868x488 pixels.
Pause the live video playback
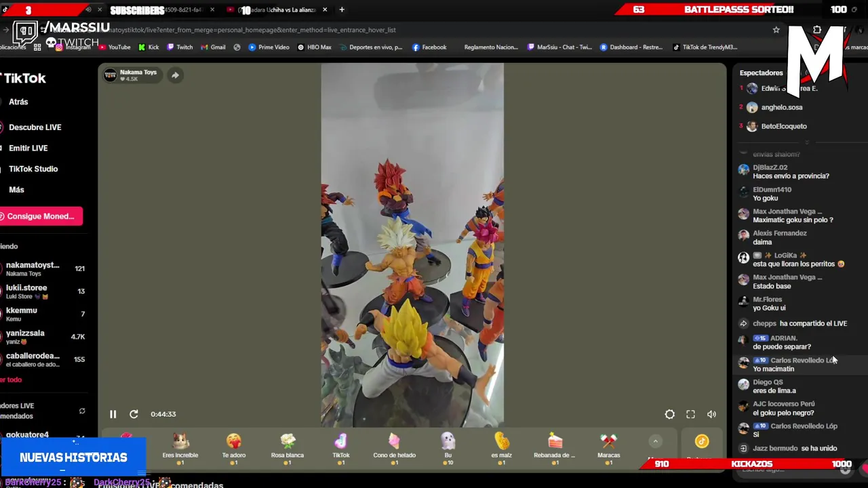[x=113, y=414]
